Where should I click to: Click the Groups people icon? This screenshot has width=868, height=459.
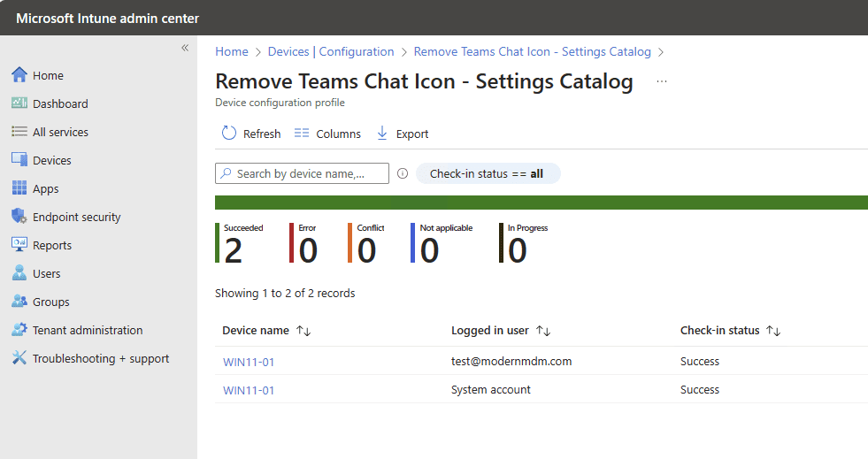click(x=19, y=301)
